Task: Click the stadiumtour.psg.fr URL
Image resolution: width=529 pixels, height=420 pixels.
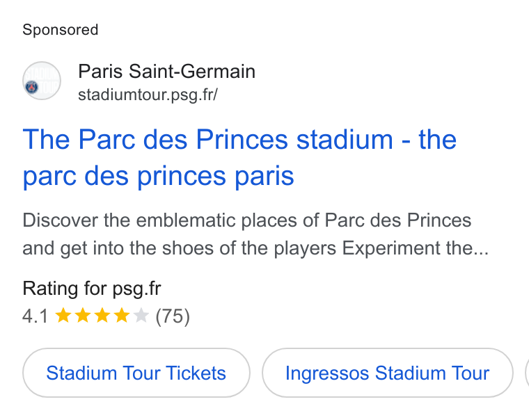Action: pyautogui.click(x=148, y=95)
